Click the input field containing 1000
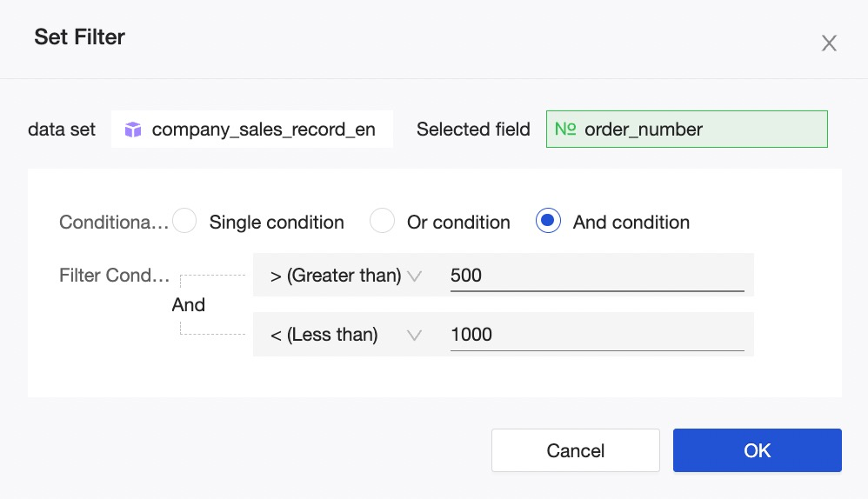 pyautogui.click(x=597, y=335)
